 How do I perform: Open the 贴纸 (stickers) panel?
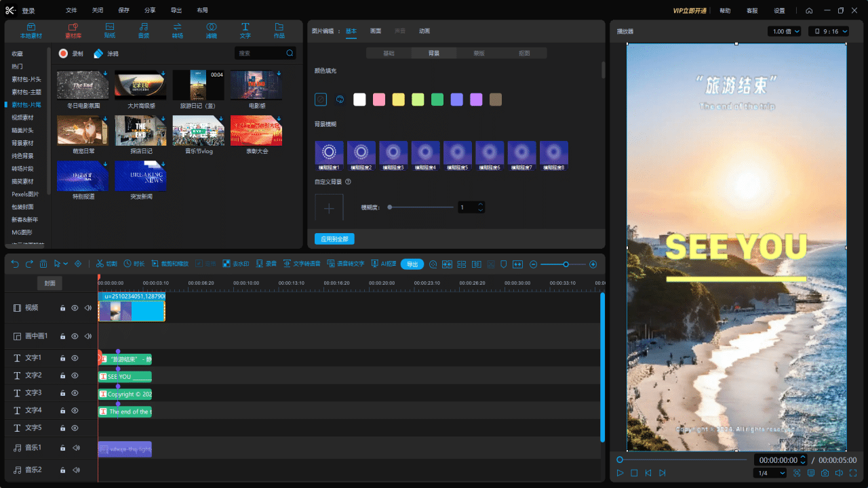point(109,30)
